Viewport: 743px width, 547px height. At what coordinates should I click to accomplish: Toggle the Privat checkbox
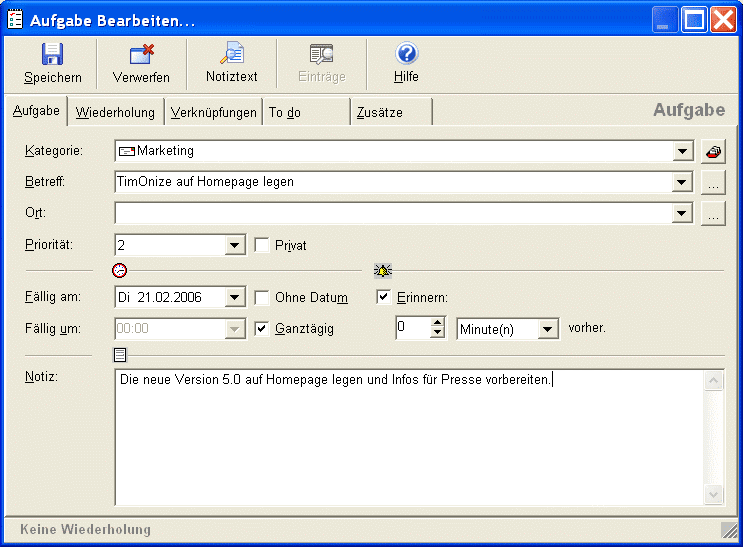[x=262, y=245]
